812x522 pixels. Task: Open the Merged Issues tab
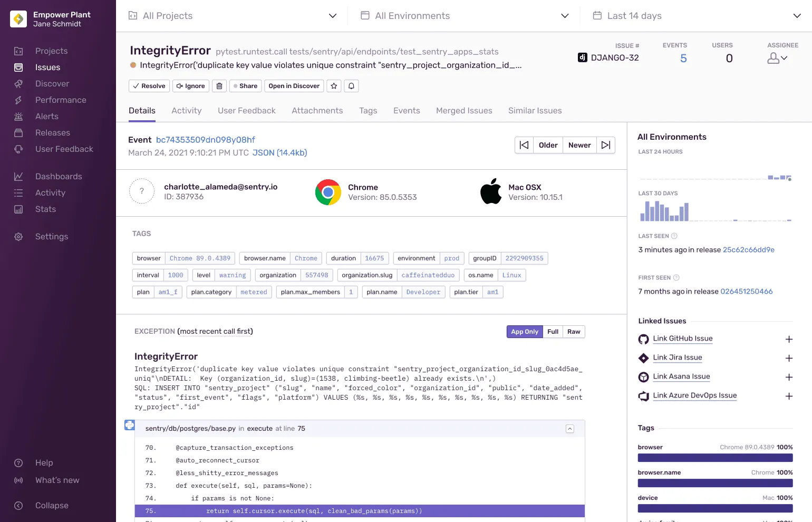(464, 111)
